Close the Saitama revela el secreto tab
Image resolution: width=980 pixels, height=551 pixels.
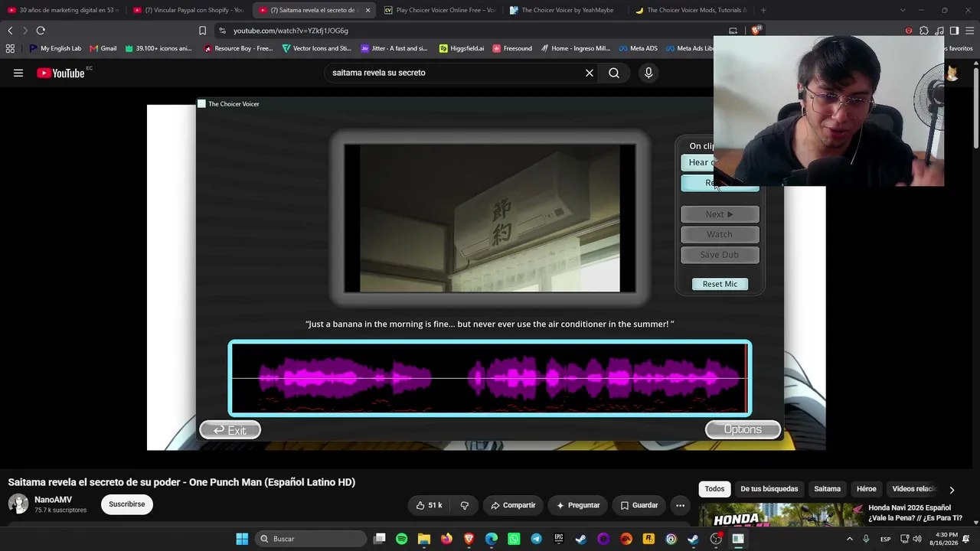(x=367, y=10)
